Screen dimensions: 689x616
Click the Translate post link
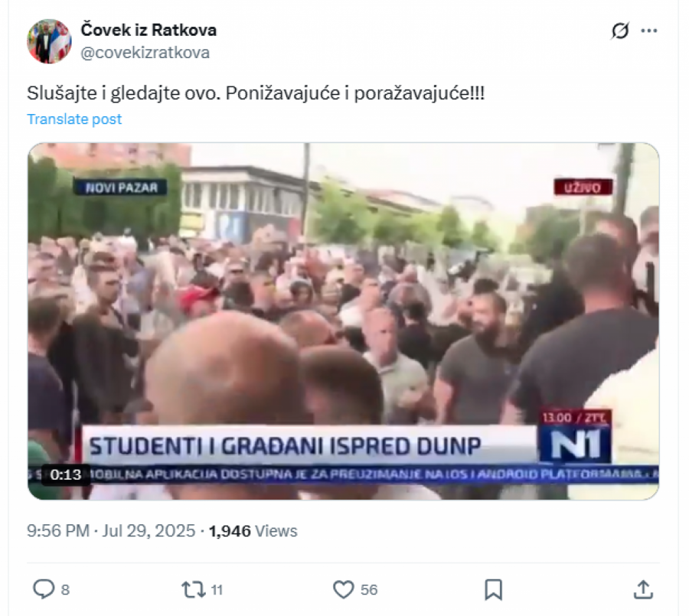(x=74, y=119)
